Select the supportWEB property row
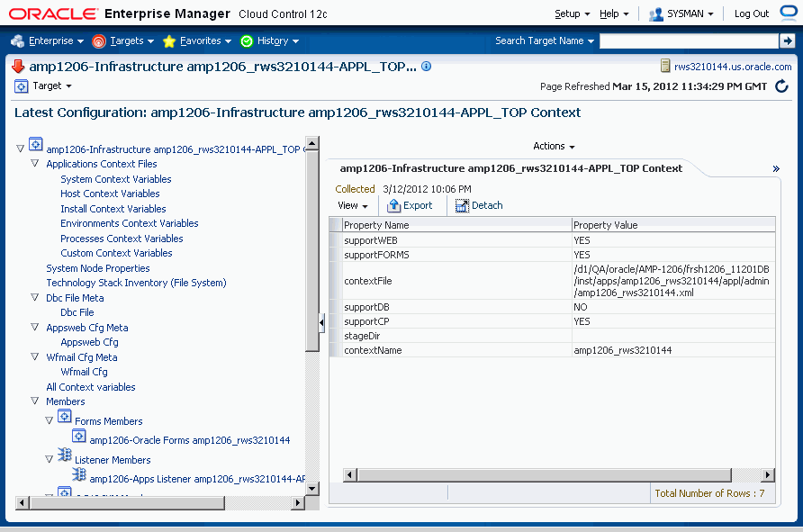The image size is (803, 532). [x=552, y=240]
